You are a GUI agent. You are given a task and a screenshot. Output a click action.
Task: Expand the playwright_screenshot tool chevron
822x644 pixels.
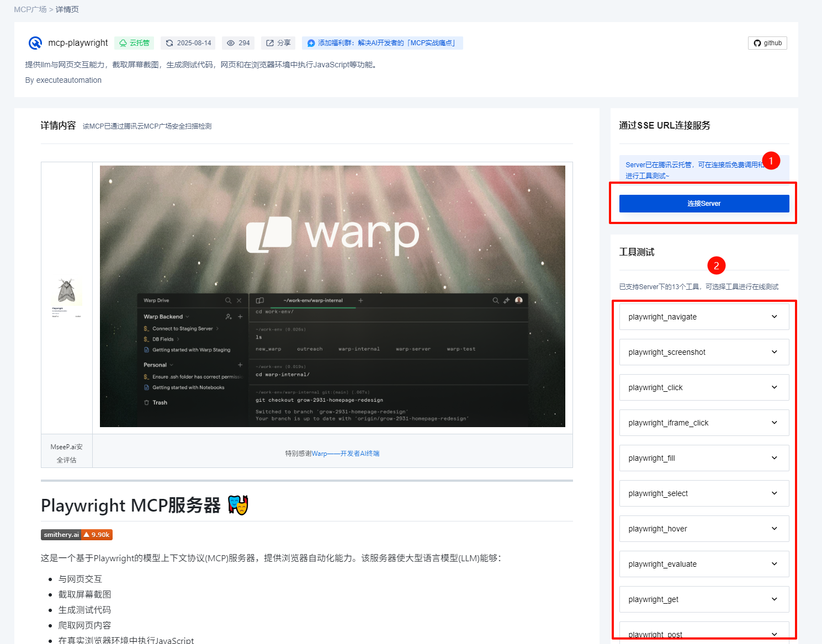click(774, 352)
